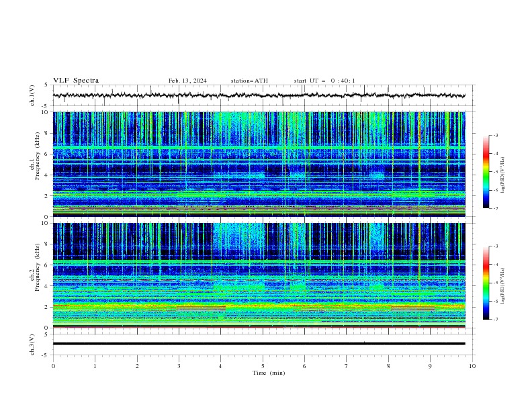Click the ch.1 frequency tick "8"
Viewport: 532px width, 411px height.
point(47,133)
